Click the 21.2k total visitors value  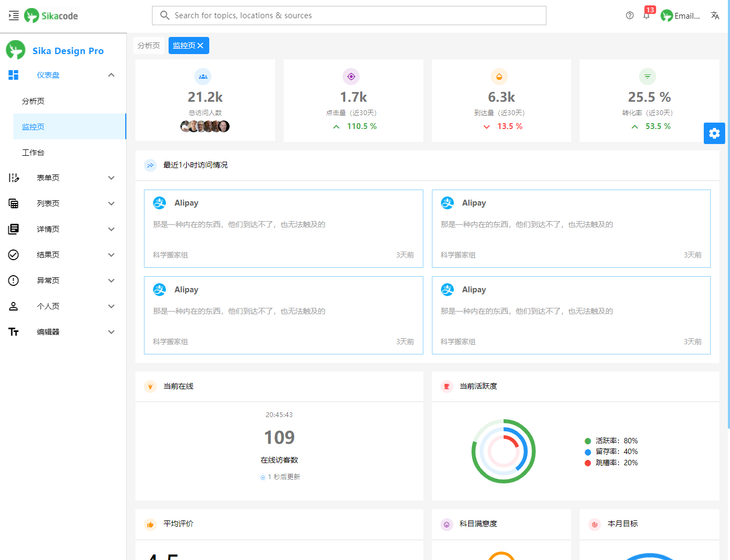205,97
